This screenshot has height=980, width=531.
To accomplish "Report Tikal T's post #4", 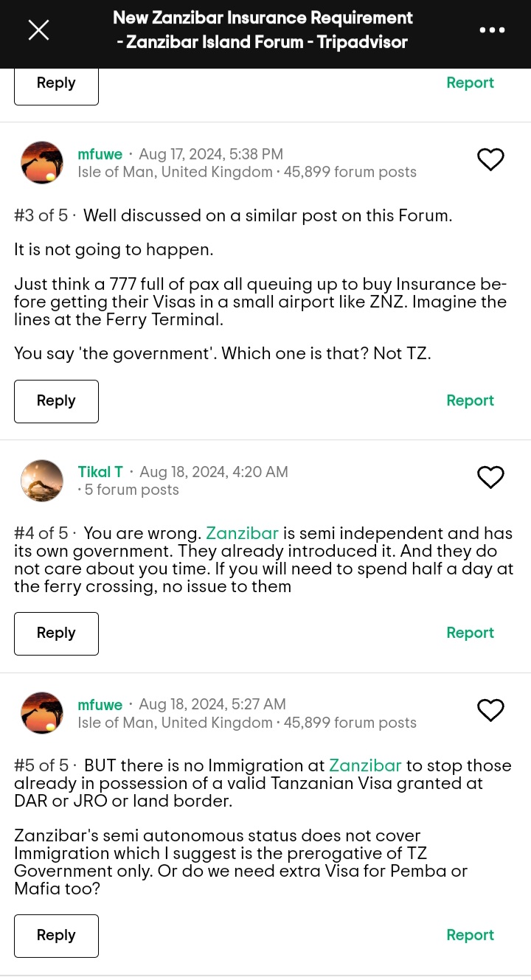I will point(470,633).
